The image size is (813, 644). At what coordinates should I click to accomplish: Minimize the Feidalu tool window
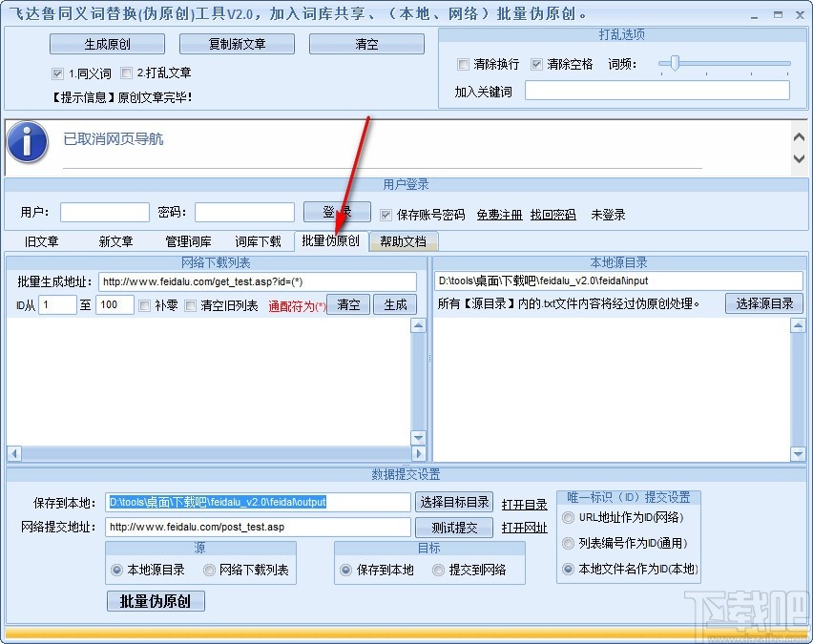(755, 15)
